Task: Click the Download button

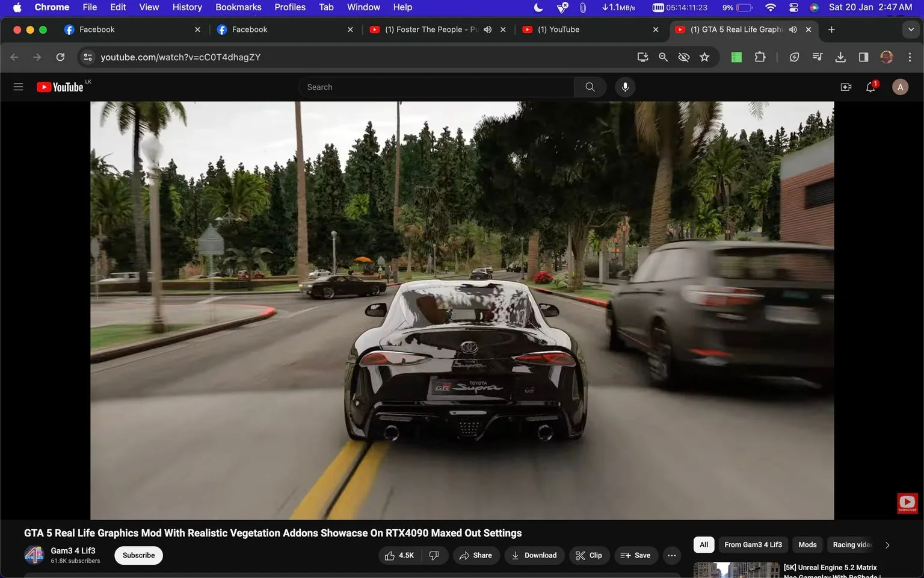Action: (534, 556)
